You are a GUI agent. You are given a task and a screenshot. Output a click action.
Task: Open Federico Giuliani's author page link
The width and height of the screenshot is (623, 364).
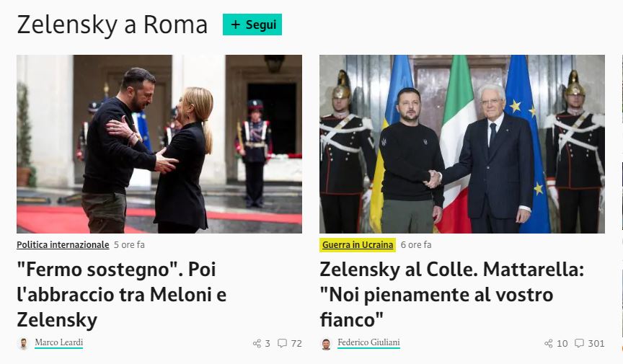tap(368, 342)
